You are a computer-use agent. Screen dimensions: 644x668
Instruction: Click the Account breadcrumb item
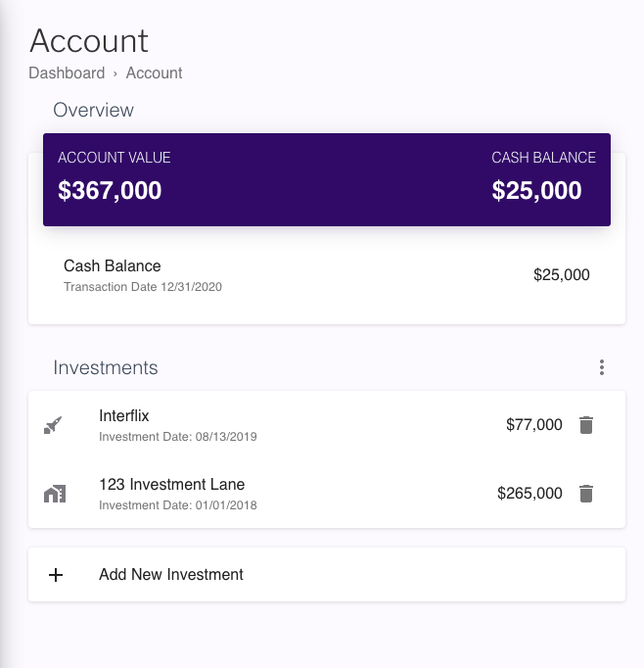(154, 72)
